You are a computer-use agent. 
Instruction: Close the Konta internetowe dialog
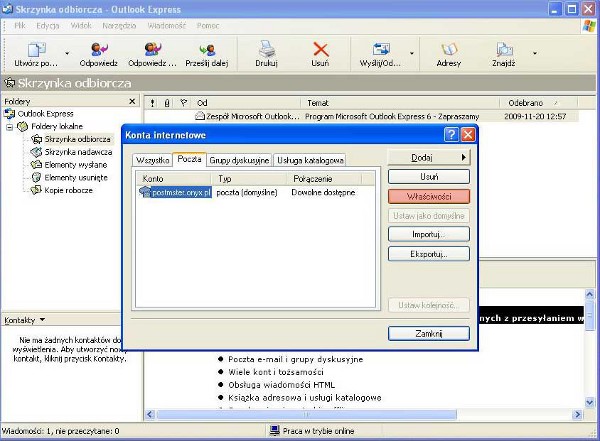468,134
